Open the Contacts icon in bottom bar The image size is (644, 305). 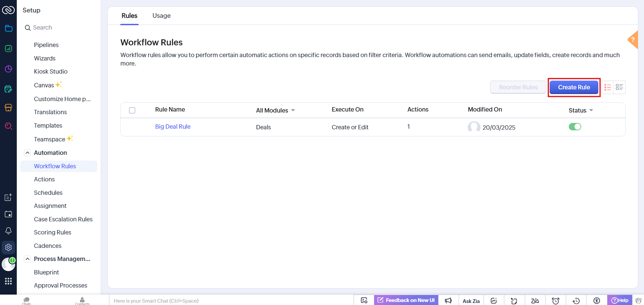click(x=82, y=301)
